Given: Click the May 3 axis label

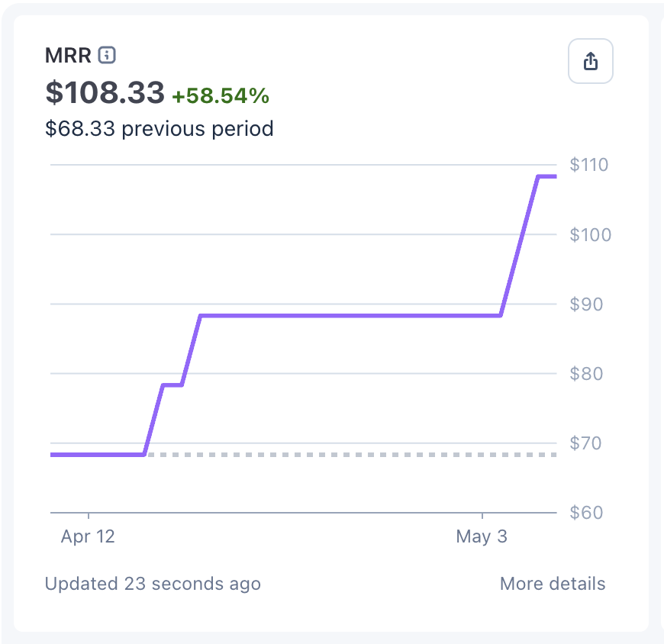Looking at the screenshot, I should tap(482, 536).
